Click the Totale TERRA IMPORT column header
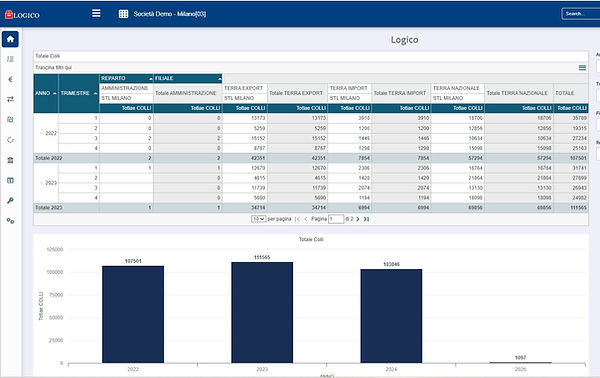This screenshot has height=378, width=600. tap(401, 93)
